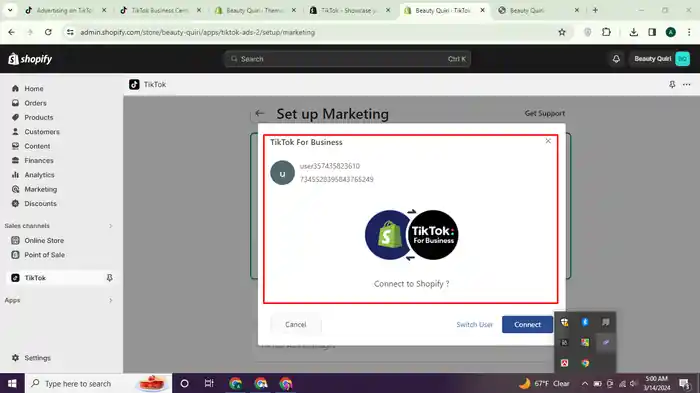This screenshot has height=393, width=700.
Task: Open Task View on the taskbar
Action: pyautogui.click(x=209, y=384)
